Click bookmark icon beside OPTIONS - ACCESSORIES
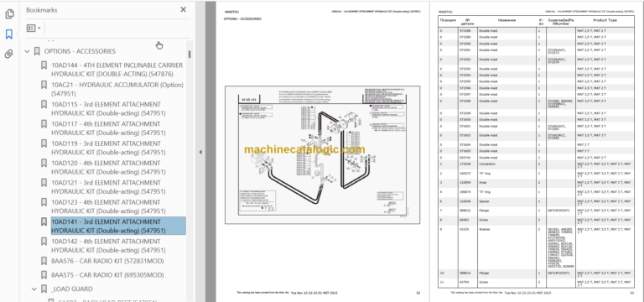 pos(37,51)
